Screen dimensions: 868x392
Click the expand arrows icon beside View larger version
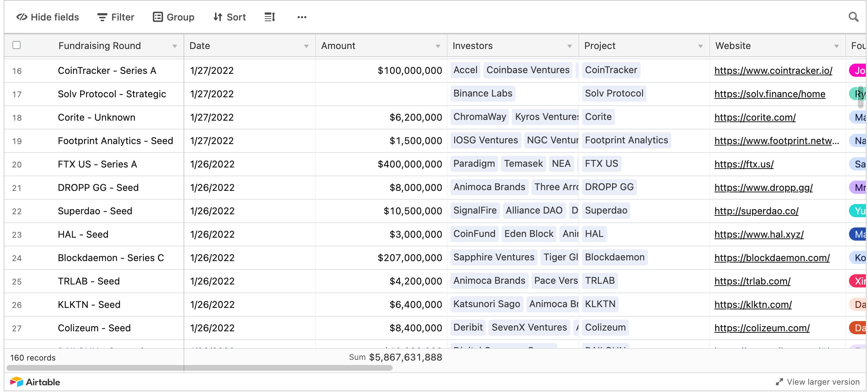point(779,382)
